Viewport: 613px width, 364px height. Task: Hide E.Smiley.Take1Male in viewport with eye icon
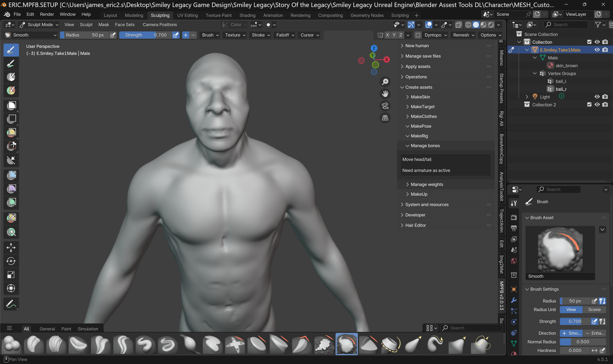597,50
